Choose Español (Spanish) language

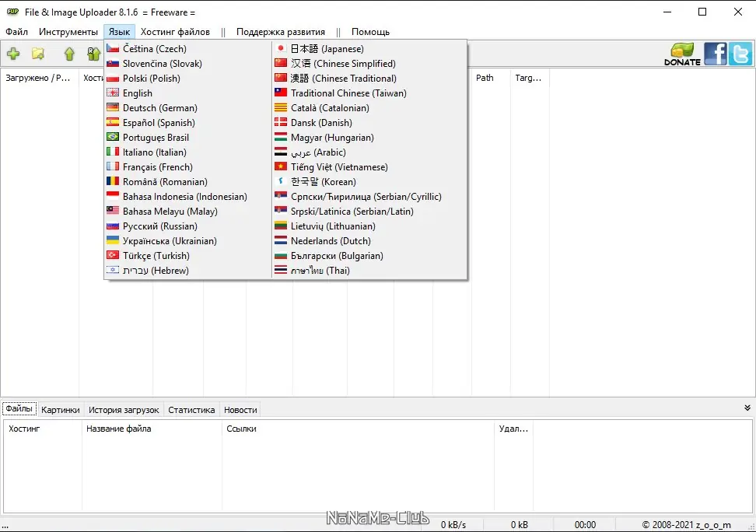tap(188, 123)
